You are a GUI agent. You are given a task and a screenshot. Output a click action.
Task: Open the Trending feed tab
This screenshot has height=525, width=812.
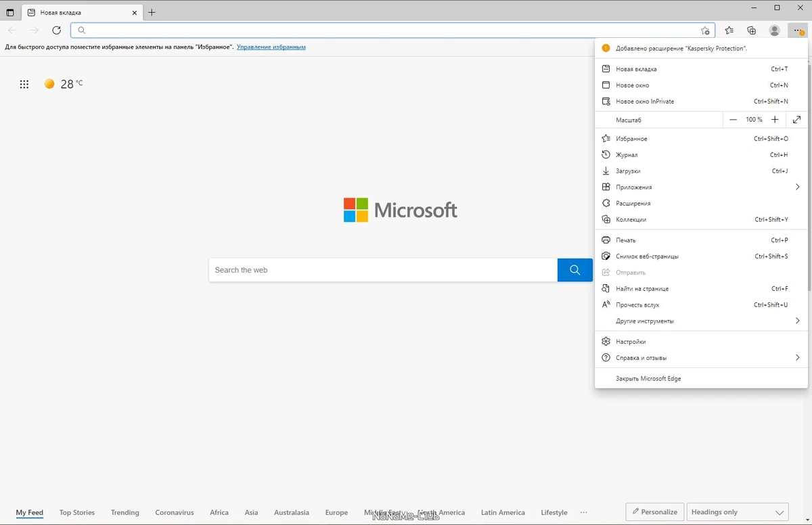[x=125, y=513]
